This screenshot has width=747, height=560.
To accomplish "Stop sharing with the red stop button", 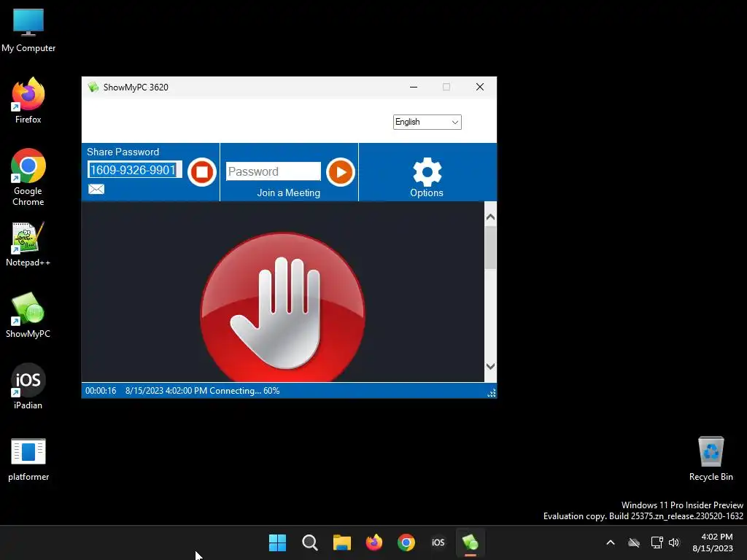I will [201, 172].
